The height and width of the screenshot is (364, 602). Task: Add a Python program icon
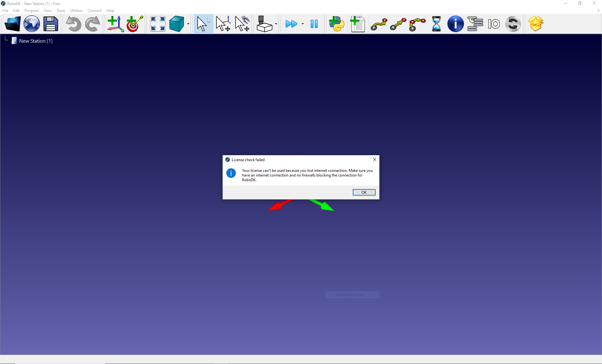337,24
